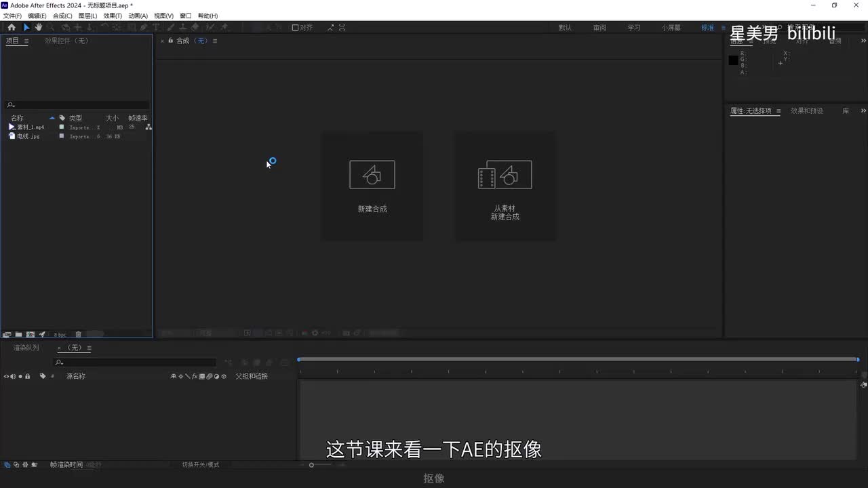Click the New Folder icon in Project panel

click(18, 334)
